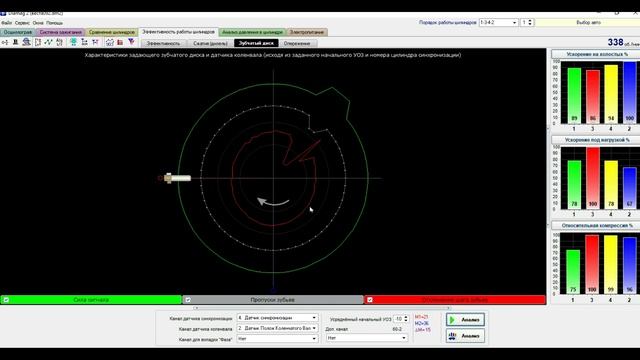Viewport: 640px width, 360px height.
Task: Select the Опережение sub-tab
Action: click(x=297, y=43)
